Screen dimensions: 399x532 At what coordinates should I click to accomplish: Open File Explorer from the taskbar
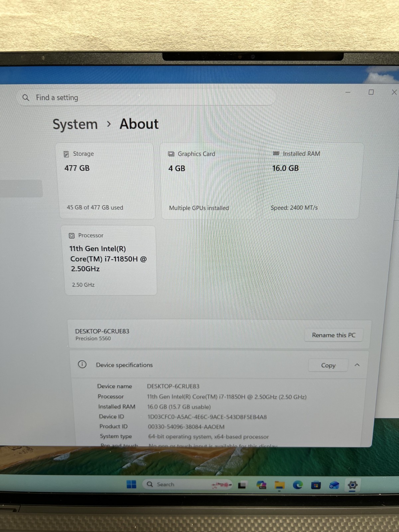point(279,485)
